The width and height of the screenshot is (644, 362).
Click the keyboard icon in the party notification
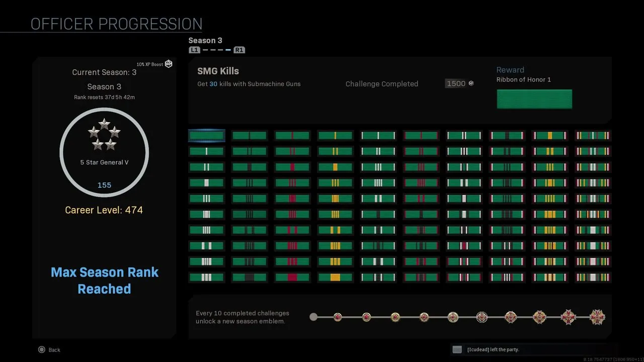tap(457, 349)
